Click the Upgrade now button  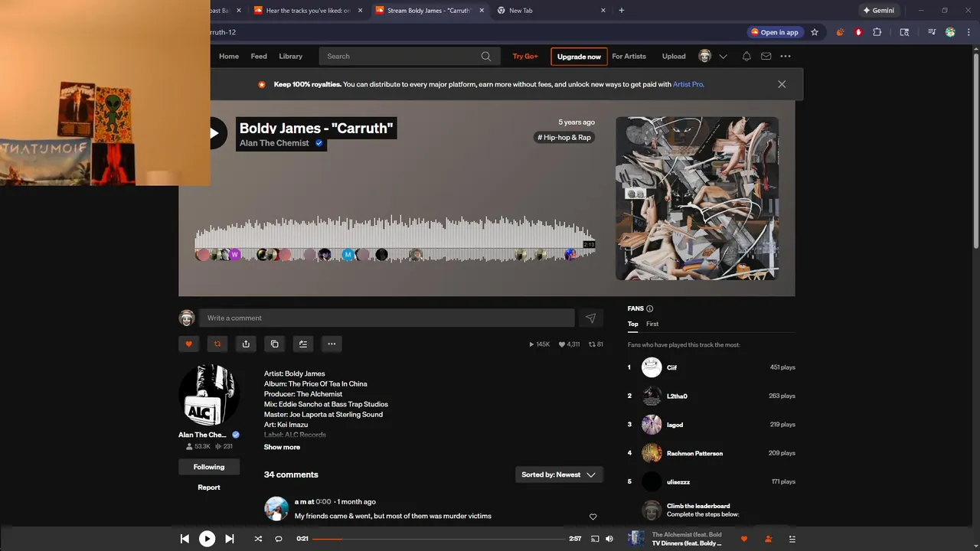click(x=579, y=57)
